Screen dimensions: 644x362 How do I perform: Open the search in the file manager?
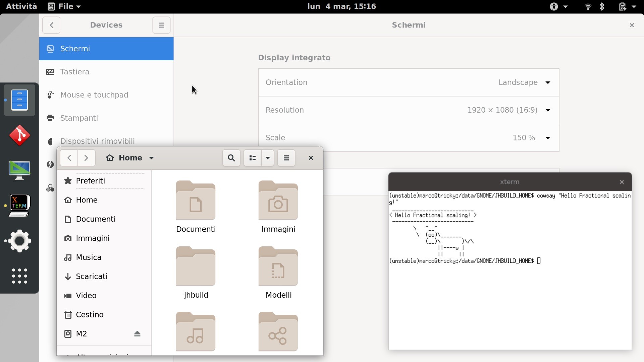[231, 158]
